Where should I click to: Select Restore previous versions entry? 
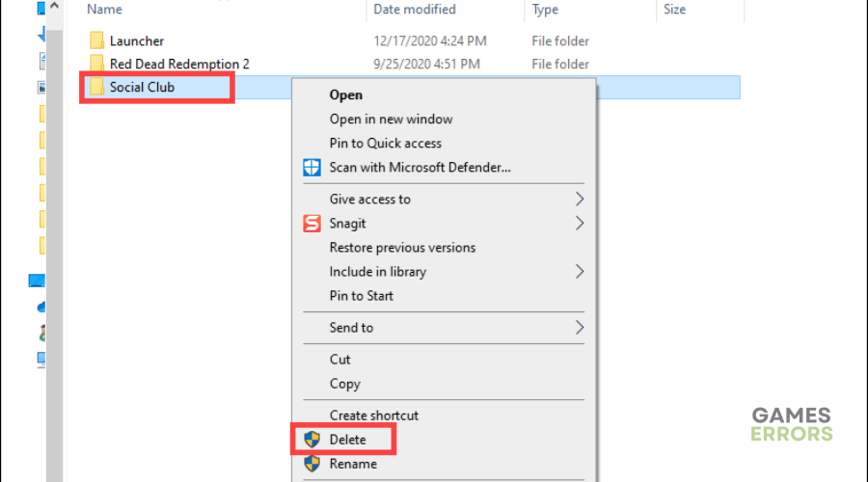click(402, 248)
